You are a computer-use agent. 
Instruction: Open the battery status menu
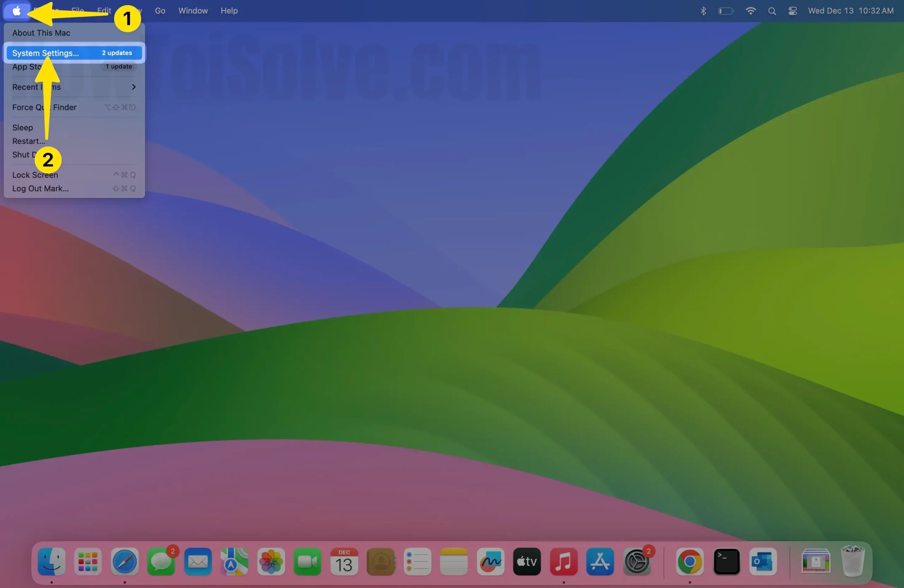[725, 11]
